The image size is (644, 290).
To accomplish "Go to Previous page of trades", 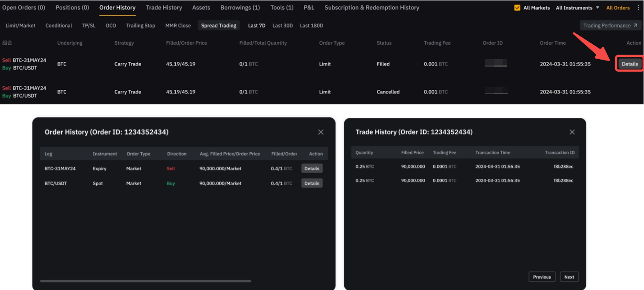I will coord(542,277).
